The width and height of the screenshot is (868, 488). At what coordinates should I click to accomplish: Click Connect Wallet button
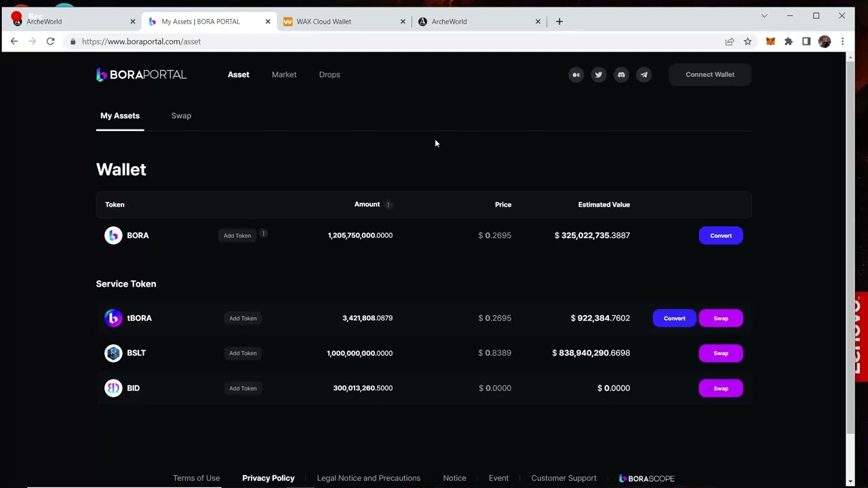710,75
